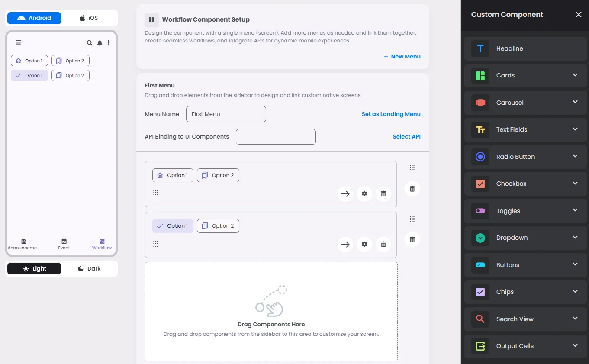
Task: Close the Custom Component panel
Action: pyautogui.click(x=578, y=15)
